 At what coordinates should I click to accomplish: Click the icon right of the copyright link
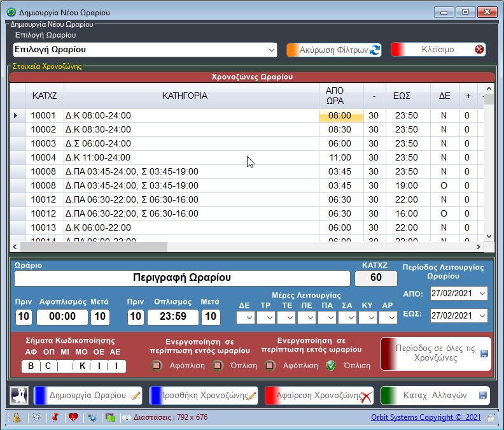[x=491, y=418]
